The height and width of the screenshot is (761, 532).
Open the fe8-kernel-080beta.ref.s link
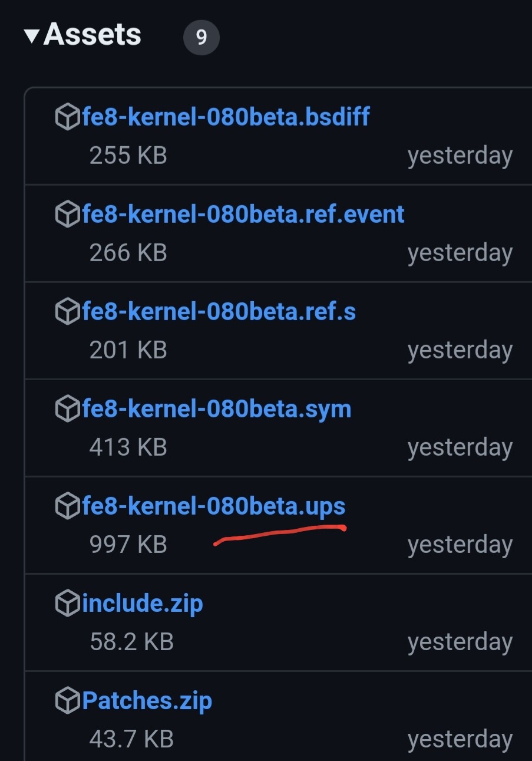pos(219,311)
